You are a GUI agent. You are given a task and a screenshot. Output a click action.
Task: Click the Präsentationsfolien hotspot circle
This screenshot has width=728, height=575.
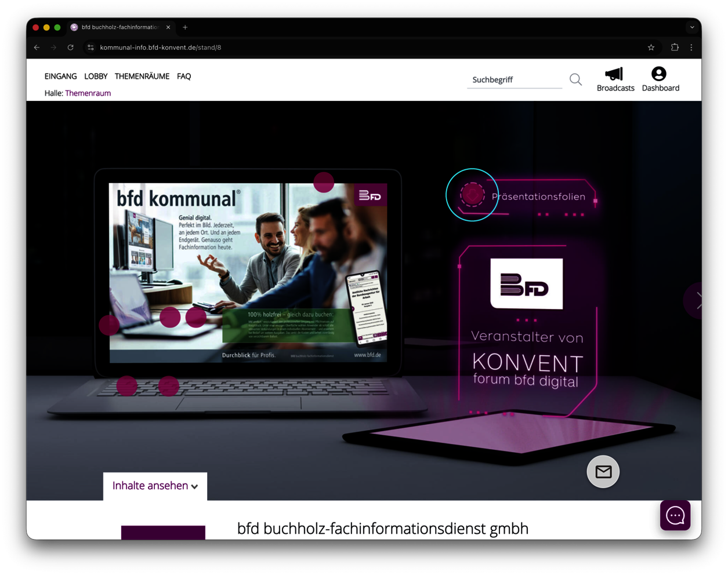point(472,195)
